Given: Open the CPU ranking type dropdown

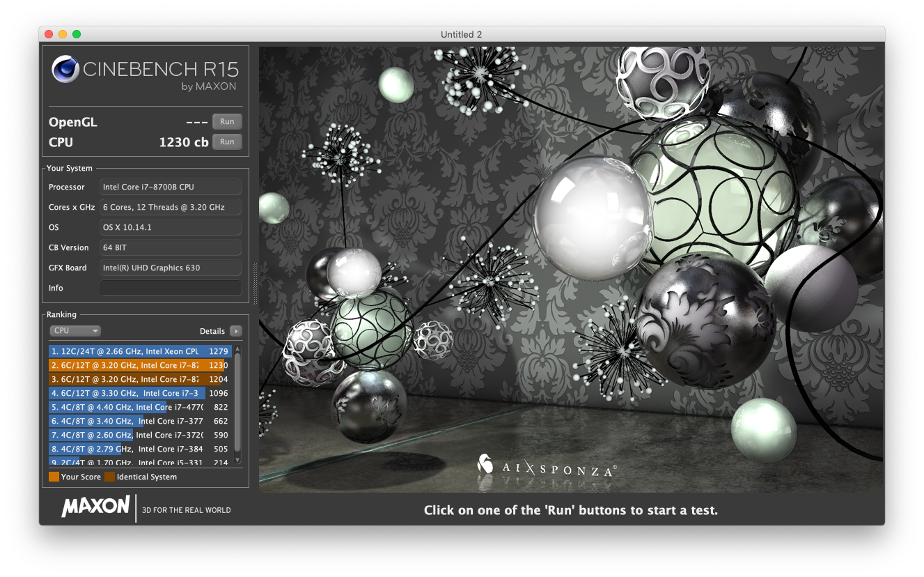Looking at the screenshot, I should pyautogui.click(x=75, y=331).
